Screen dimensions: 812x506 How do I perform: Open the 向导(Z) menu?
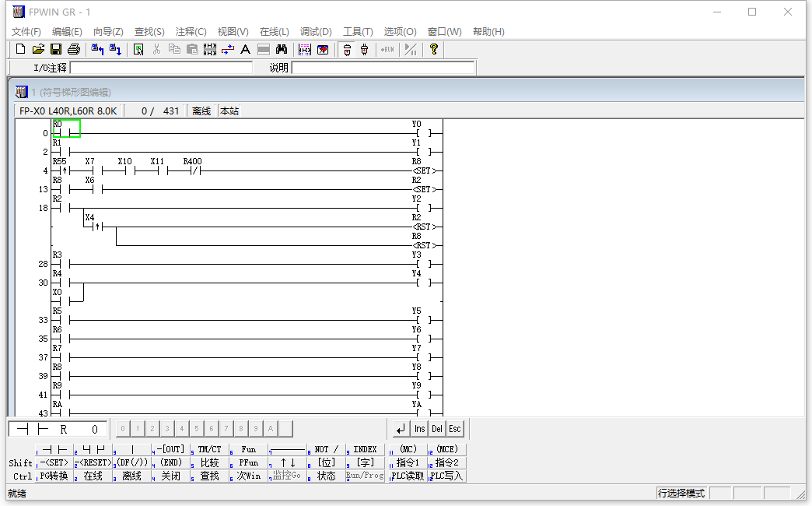click(x=108, y=32)
